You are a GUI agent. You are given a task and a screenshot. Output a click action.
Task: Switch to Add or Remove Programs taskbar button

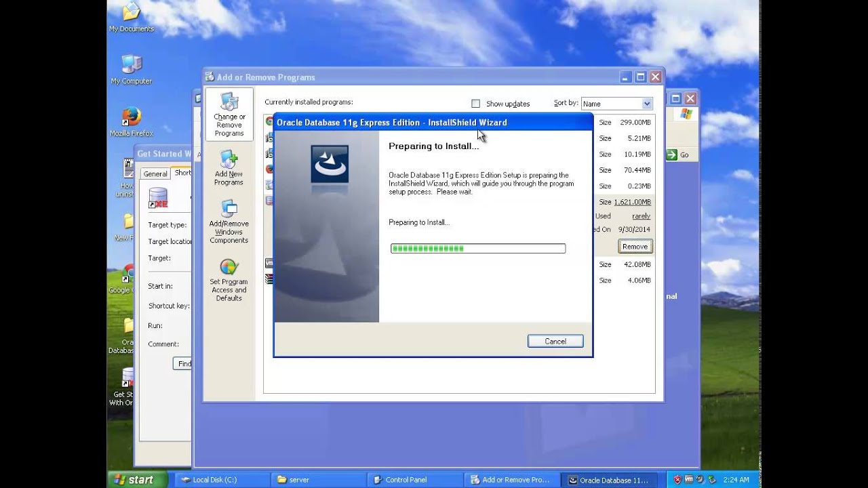tap(512, 480)
